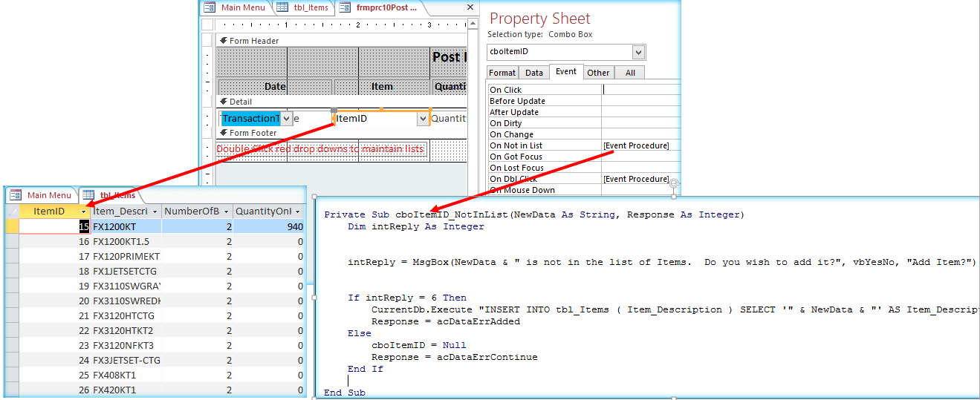Select the Date label in form header

[x=275, y=86]
